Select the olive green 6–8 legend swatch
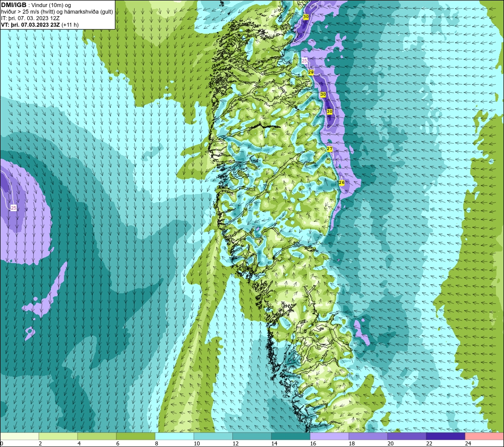 (x=136, y=436)
